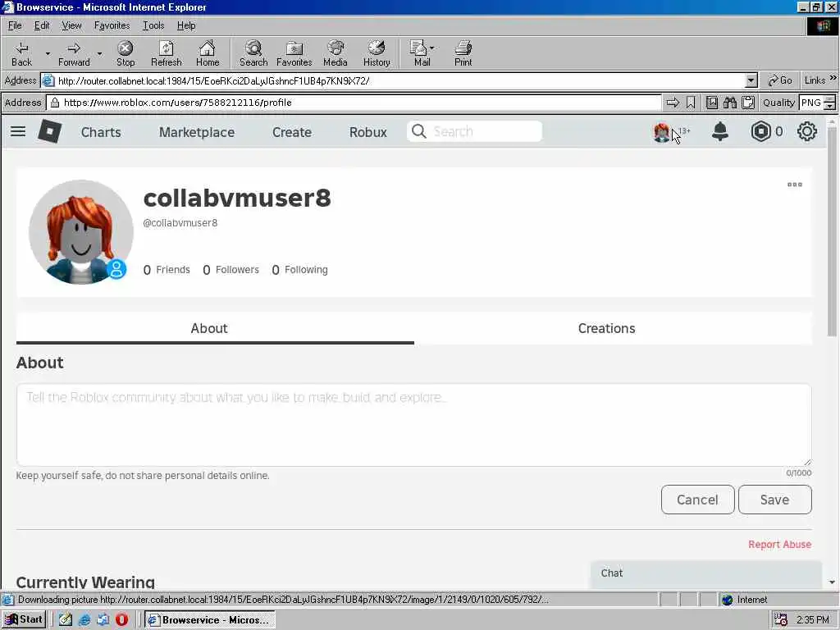The height and width of the screenshot is (630, 840).
Task: Open the Browservice bookmarks book icon
Action: tap(712, 103)
